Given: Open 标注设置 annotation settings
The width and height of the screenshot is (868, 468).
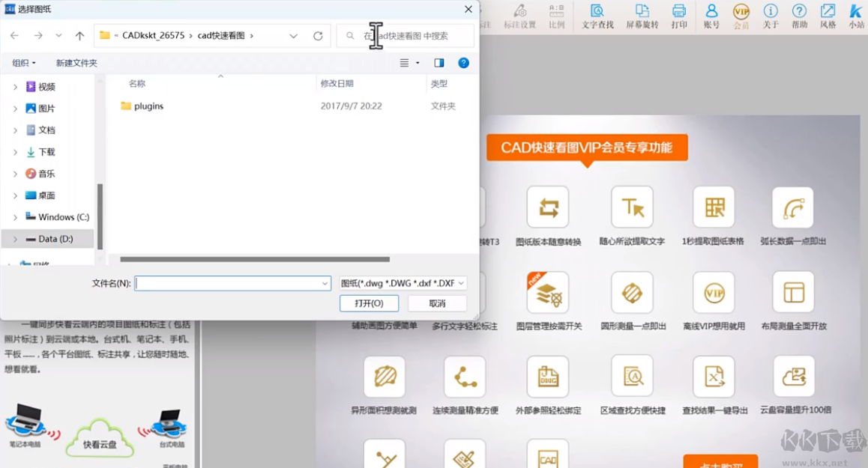Looking at the screenshot, I should pos(519,16).
